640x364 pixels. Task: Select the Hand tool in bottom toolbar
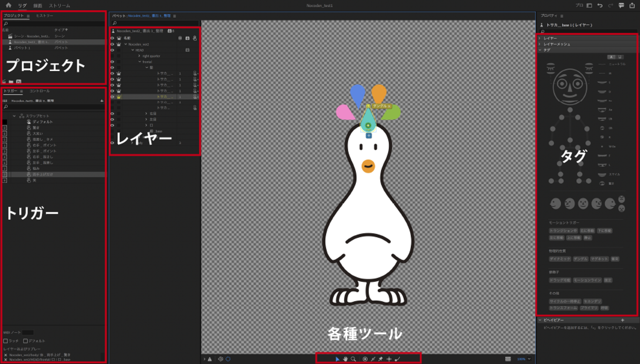tap(345, 359)
